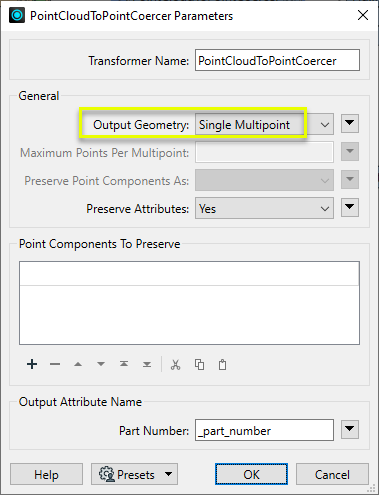Move selected component to top
This screenshot has width=379, height=495.
click(x=124, y=364)
